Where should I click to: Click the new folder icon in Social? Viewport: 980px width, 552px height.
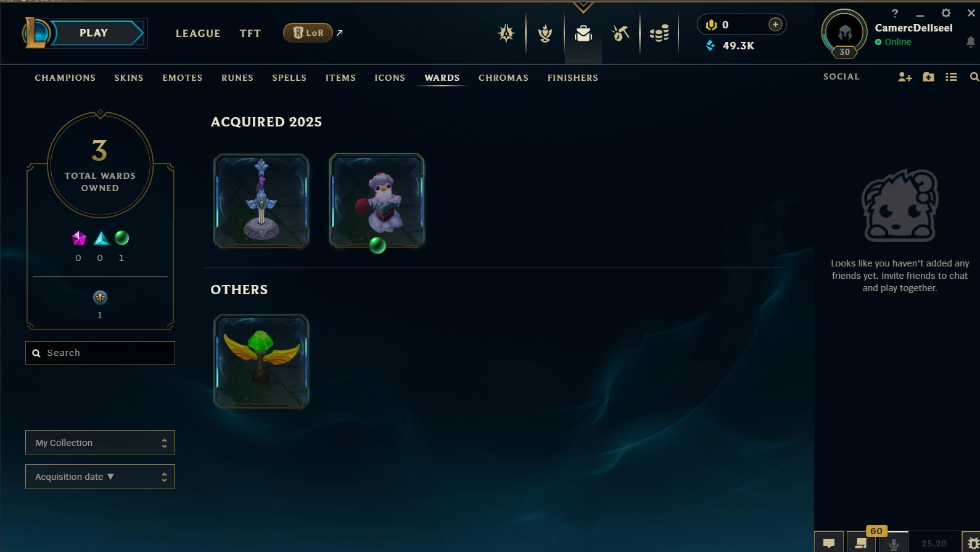coord(928,77)
